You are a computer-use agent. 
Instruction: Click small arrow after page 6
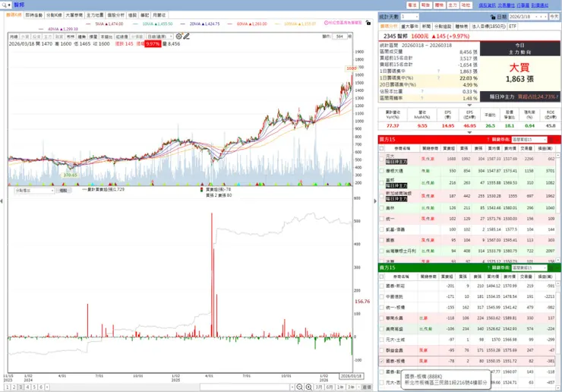(x=47, y=387)
